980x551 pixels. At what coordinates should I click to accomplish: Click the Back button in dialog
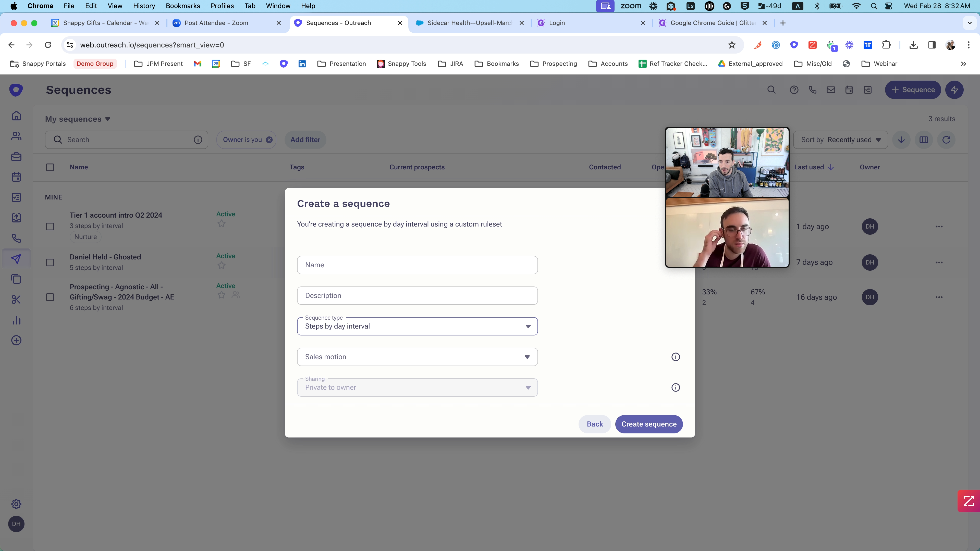[x=594, y=424]
